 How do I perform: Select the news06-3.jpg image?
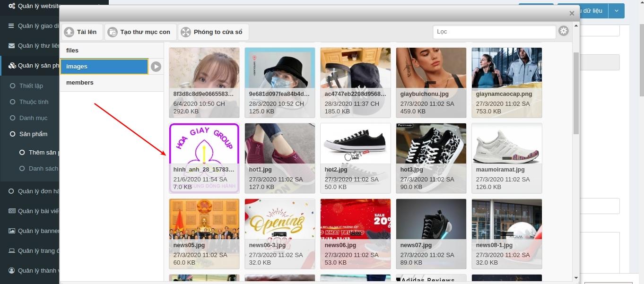[280, 234]
